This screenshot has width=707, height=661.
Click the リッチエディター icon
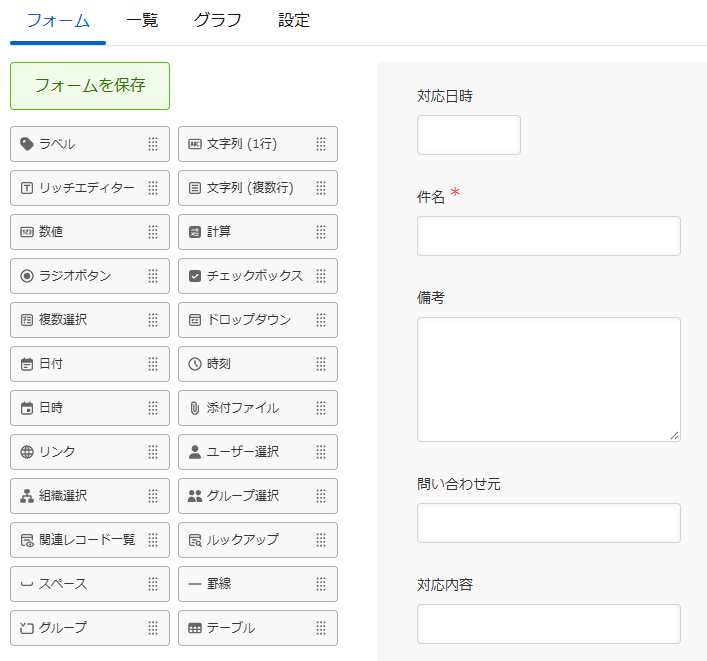[27, 188]
